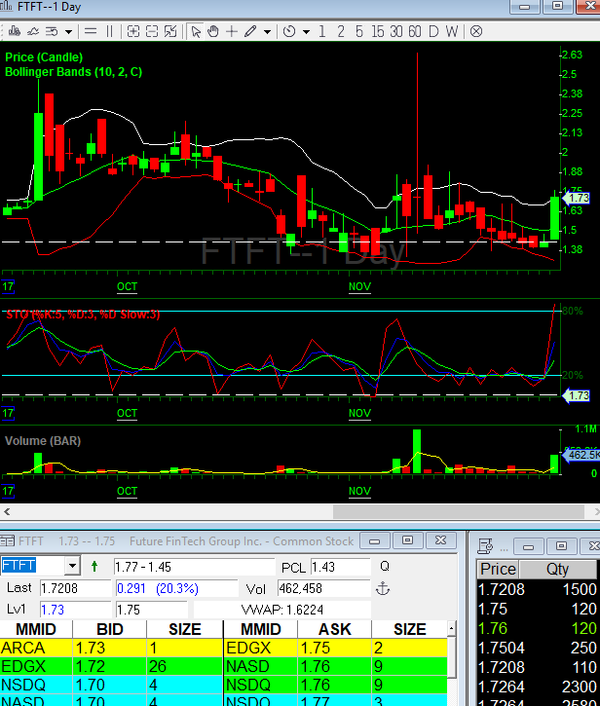Click the clock time interval icon
600x706 pixels.
[x=289, y=31]
